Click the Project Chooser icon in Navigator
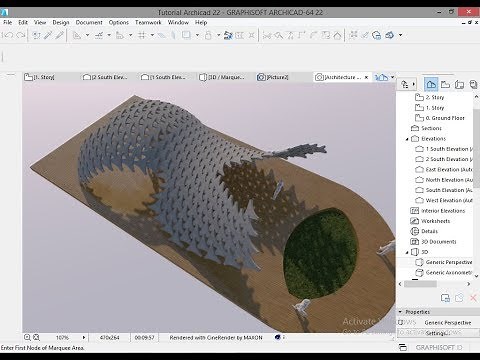 tap(405, 84)
